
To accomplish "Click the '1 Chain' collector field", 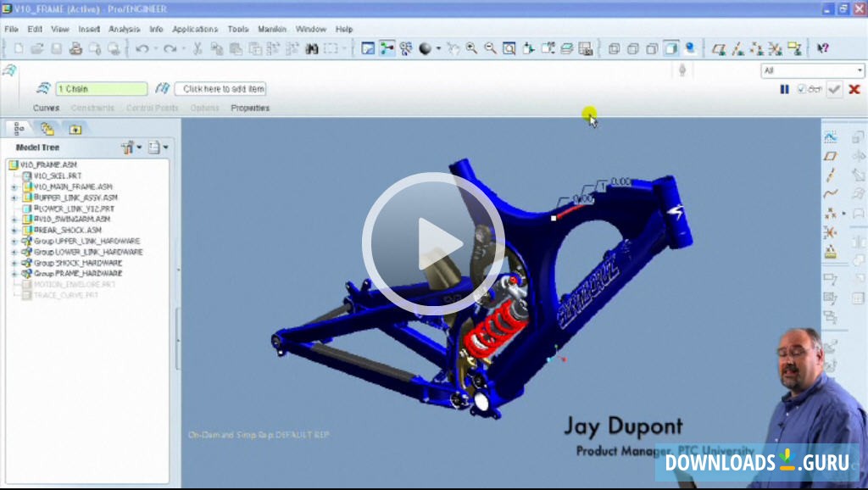I will [102, 88].
